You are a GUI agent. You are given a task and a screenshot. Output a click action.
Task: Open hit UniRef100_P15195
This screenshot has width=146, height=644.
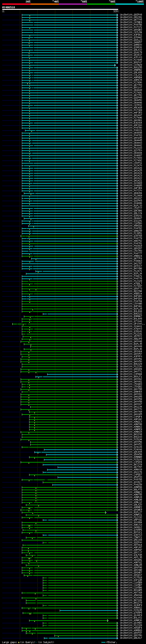click(131, 610)
